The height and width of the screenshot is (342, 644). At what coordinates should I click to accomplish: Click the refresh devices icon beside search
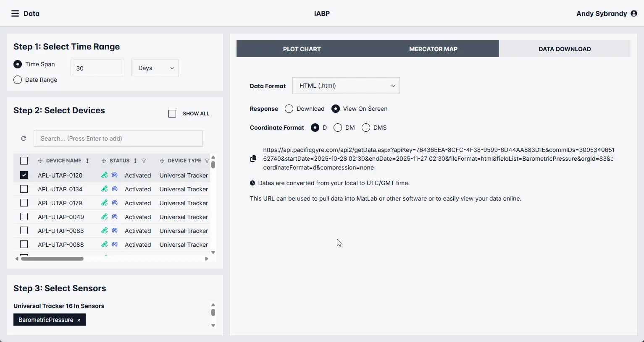(x=24, y=138)
